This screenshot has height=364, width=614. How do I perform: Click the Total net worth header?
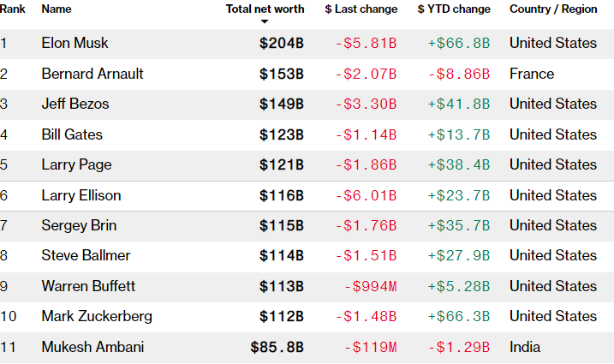[x=265, y=9]
